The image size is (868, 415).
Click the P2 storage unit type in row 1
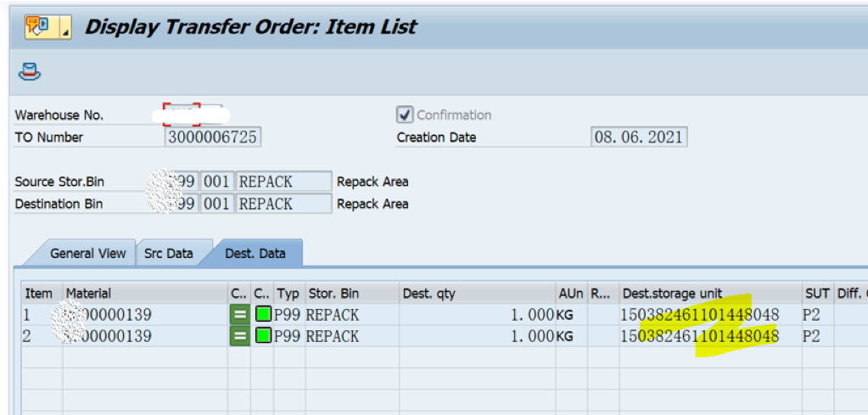(x=811, y=316)
